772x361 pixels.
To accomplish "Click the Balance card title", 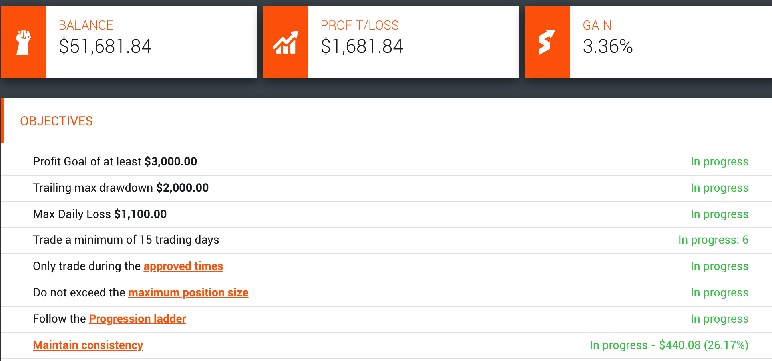I will point(86,25).
